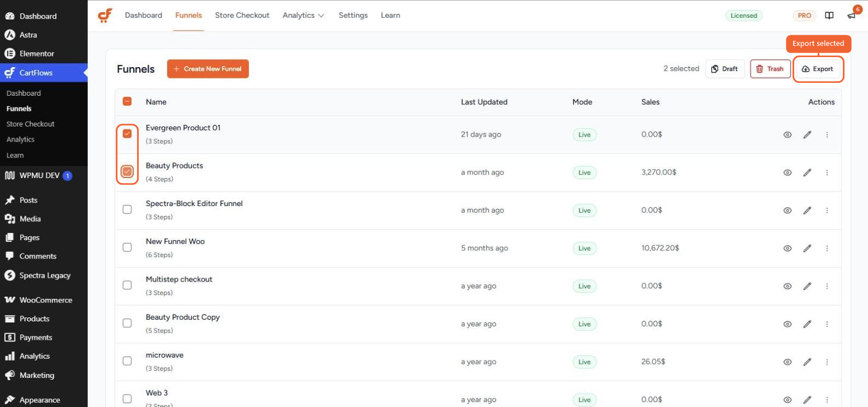Viewport: 868px width, 407px height.
Task: Click the Create New Funnel button
Action: point(208,69)
